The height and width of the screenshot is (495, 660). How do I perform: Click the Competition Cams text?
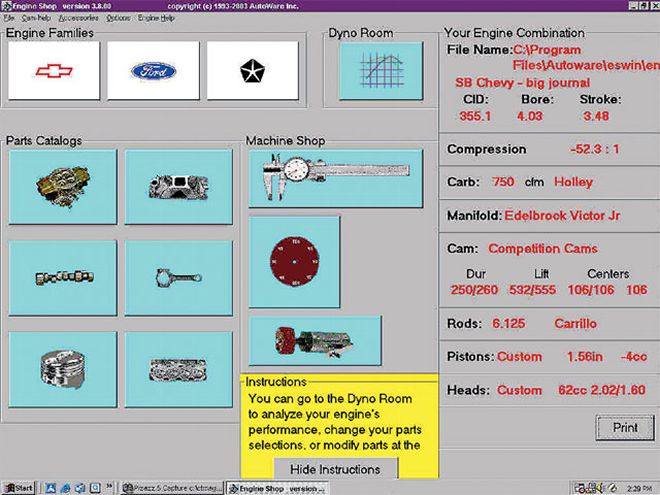543,248
